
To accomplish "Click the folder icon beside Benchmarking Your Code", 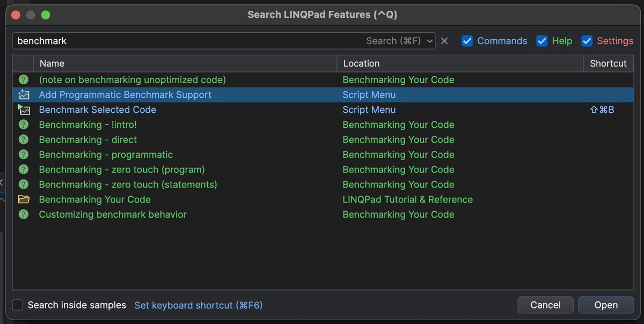I will coord(24,199).
